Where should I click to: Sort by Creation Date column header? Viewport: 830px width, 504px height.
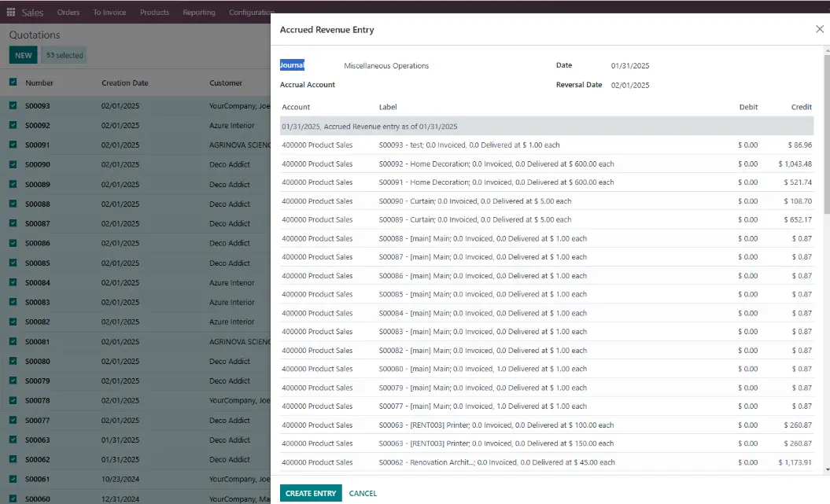pos(124,83)
